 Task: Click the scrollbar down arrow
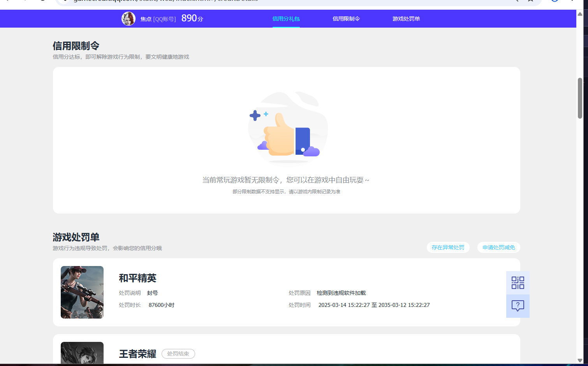[x=580, y=361]
